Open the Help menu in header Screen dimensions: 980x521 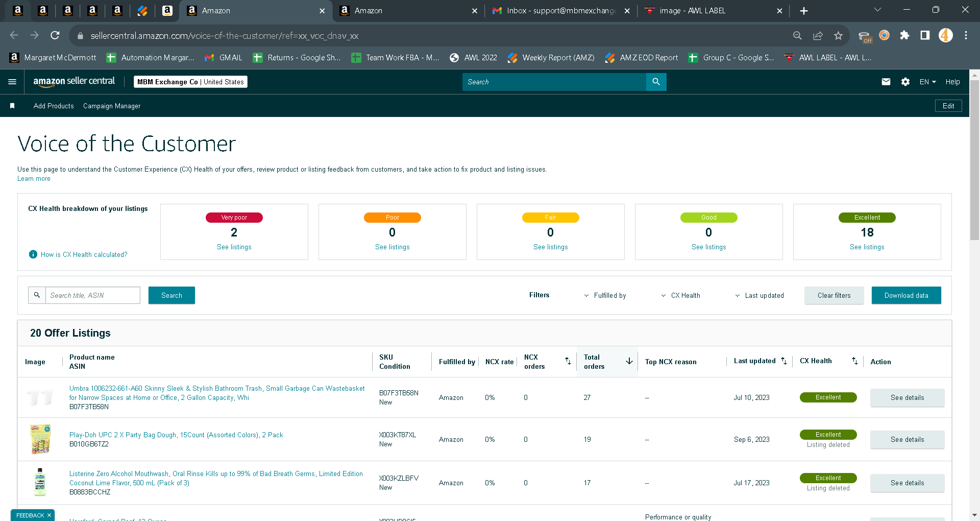pyautogui.click(x=952, y=82)
